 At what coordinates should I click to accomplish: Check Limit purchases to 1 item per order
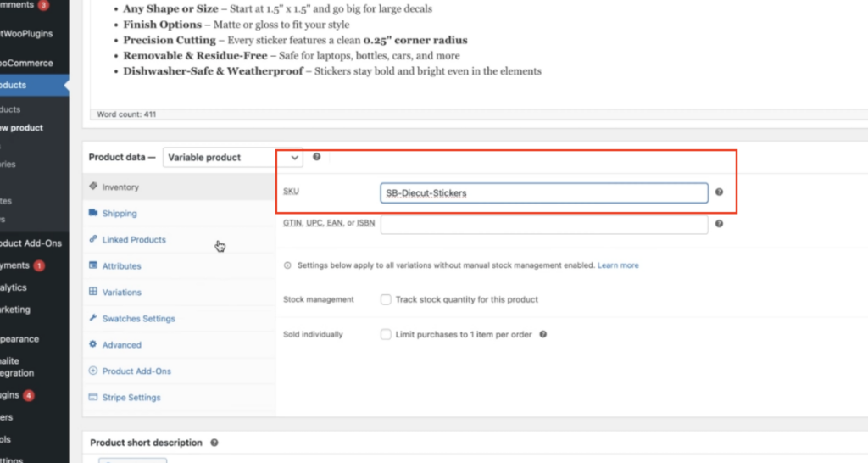386,334
